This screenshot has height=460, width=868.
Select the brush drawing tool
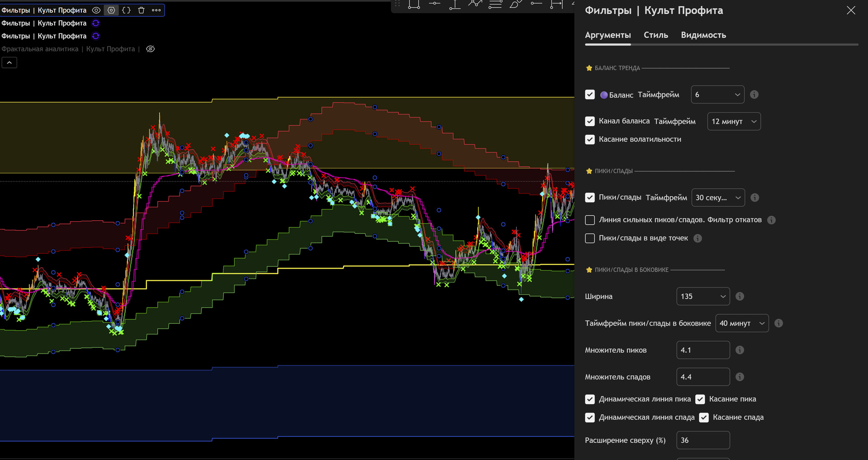[x=515, y=4]
